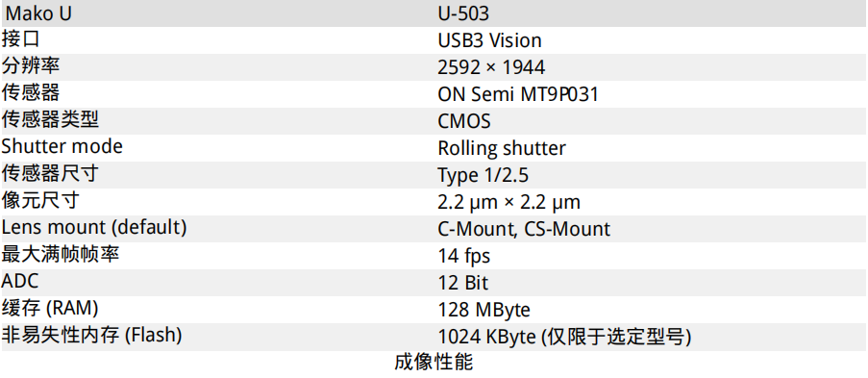Viewport: 868px width, 378px height.
Task: Select the 缓存 (RAM) label
Action: tap(50, 308)
